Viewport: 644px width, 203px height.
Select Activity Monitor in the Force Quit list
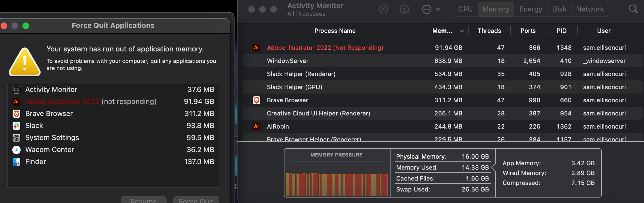point(113,89)
